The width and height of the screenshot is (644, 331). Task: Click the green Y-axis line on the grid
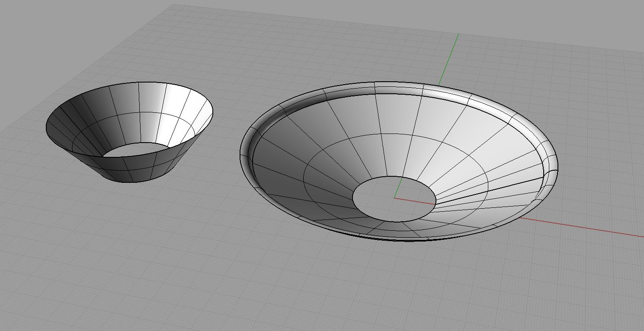point(449,58)
